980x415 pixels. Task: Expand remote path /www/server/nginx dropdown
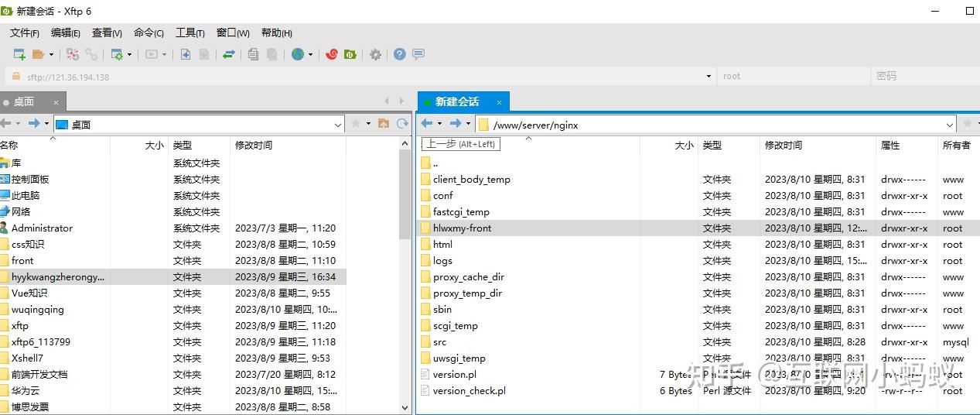[950, 125]
